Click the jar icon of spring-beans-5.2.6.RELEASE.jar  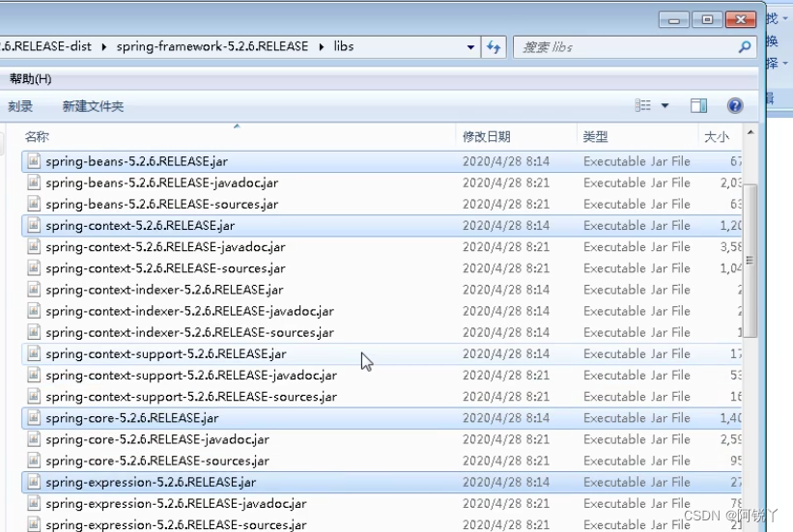(34, 161)
